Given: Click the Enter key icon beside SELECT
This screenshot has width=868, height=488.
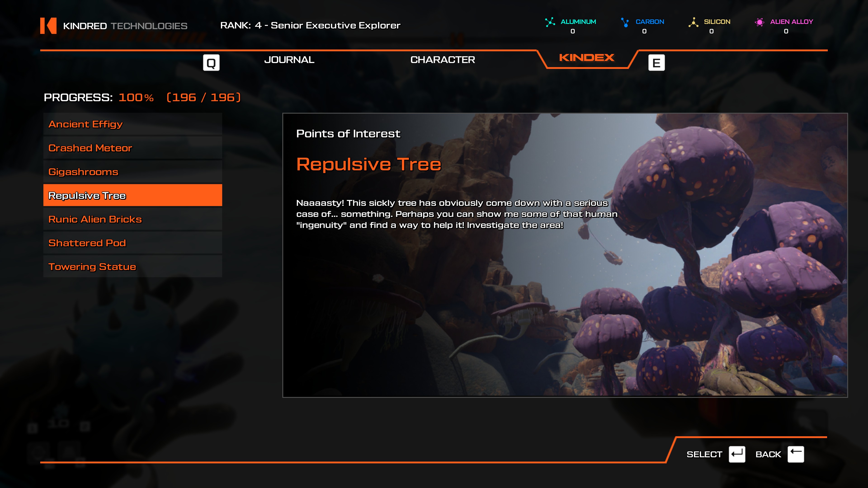Looking at the screenshot, I should coord(737,454).
